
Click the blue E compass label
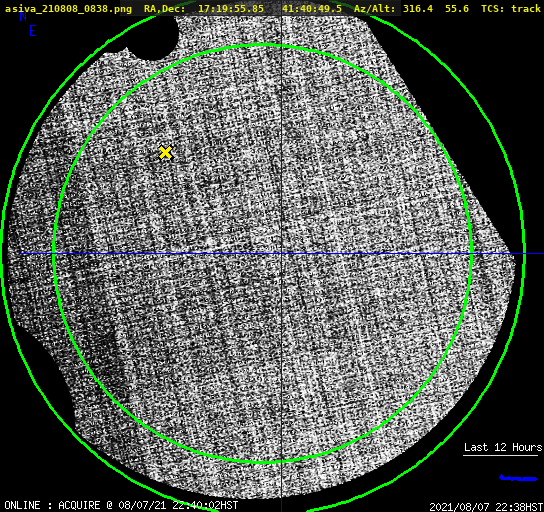coord(33,31)
